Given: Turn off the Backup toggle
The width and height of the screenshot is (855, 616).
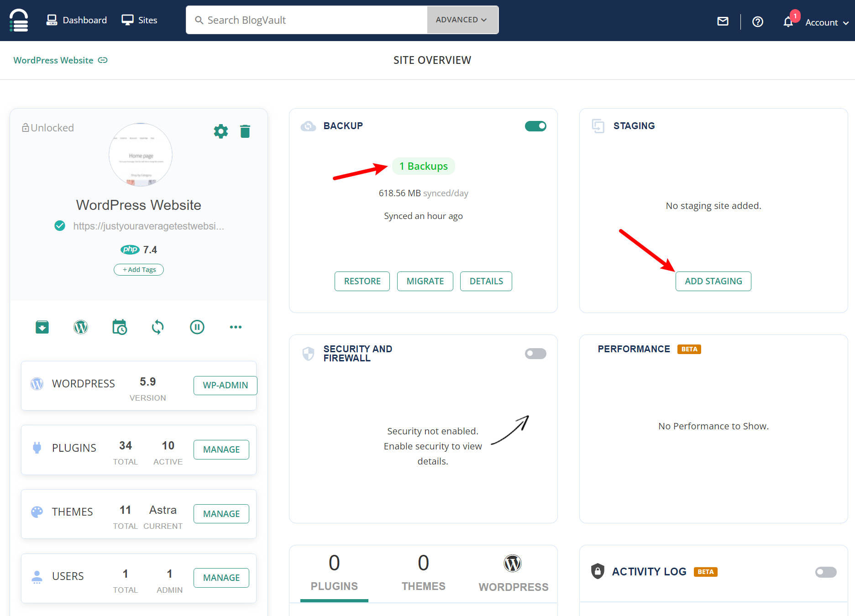Looking at the screenshot, I should (x=535, y=126).
